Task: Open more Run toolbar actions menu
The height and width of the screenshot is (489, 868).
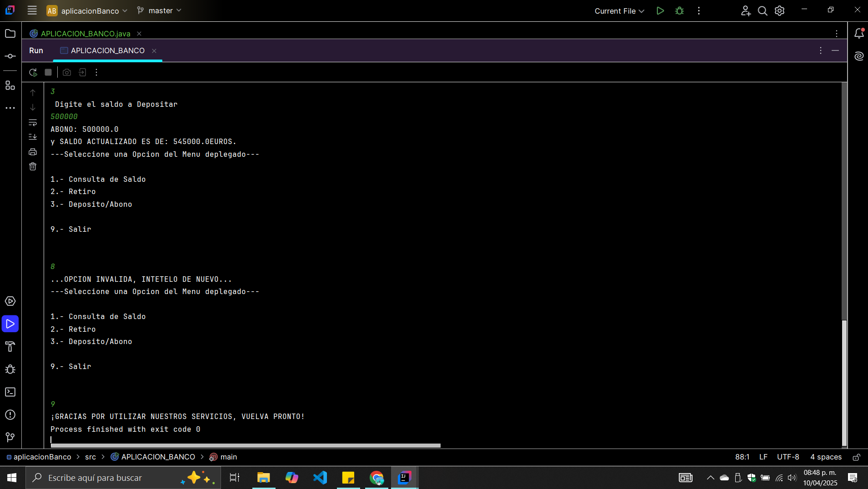Action: pos(96,72)
